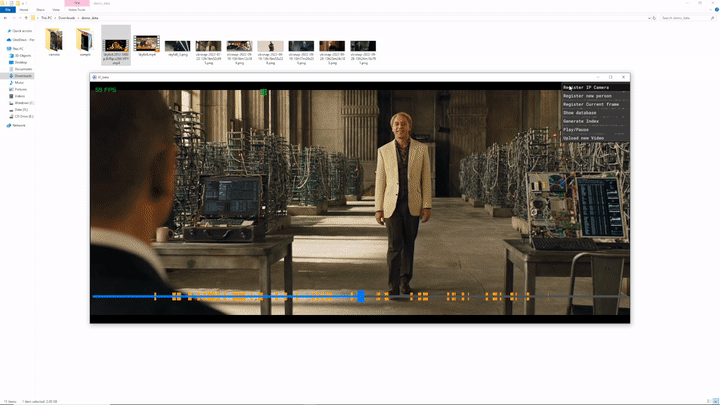Refresh the Explorer folder view
The image size is (720, 405).
coord(654,18)
